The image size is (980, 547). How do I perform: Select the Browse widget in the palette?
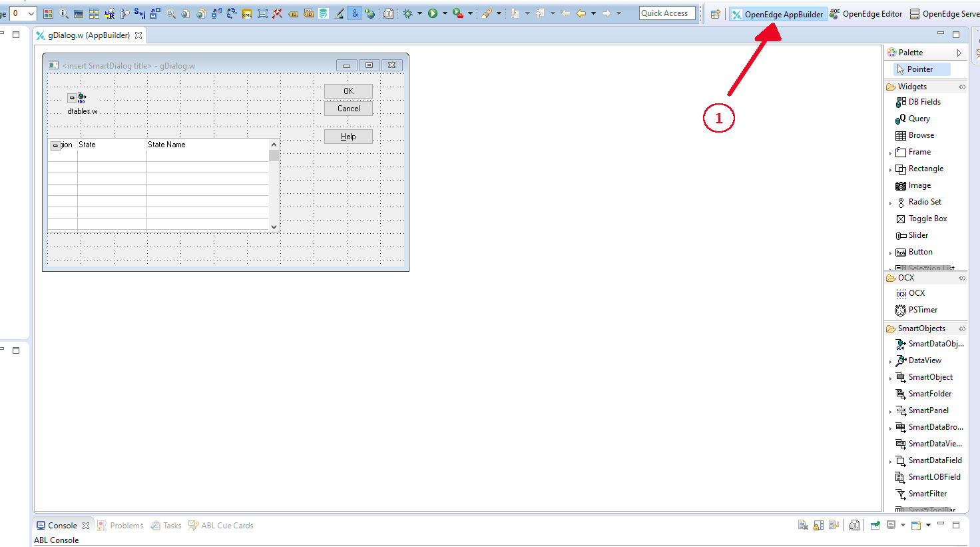tap(915, 135)
